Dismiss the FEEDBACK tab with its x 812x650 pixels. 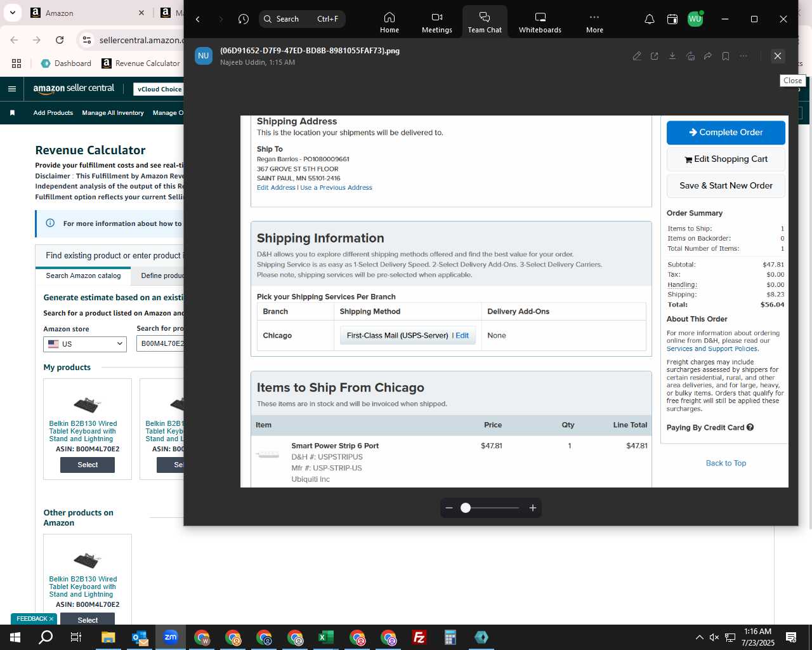point(51,619)
